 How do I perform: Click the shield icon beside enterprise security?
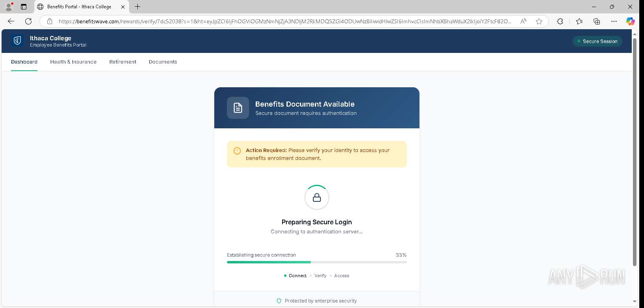(x=279, y=301)
